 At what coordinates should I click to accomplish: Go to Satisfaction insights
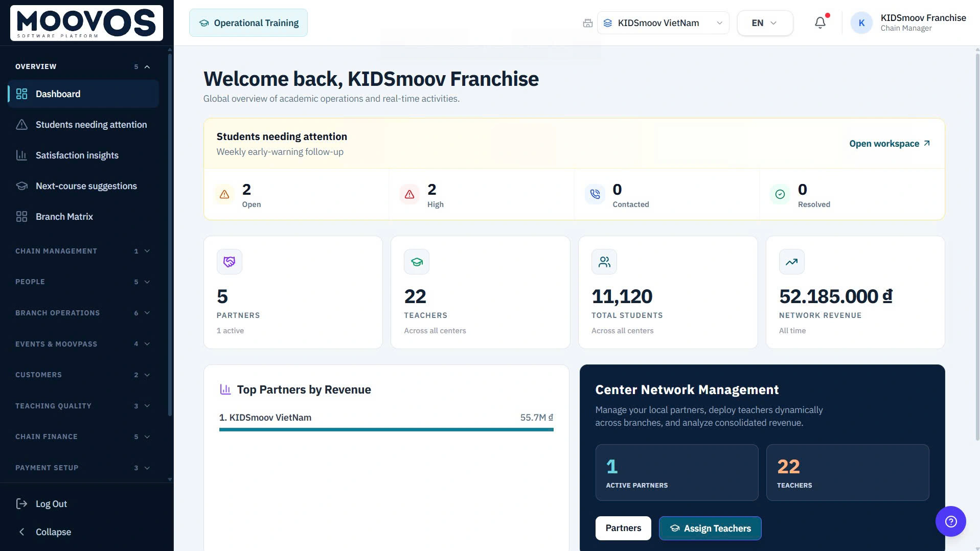[83, 155]
